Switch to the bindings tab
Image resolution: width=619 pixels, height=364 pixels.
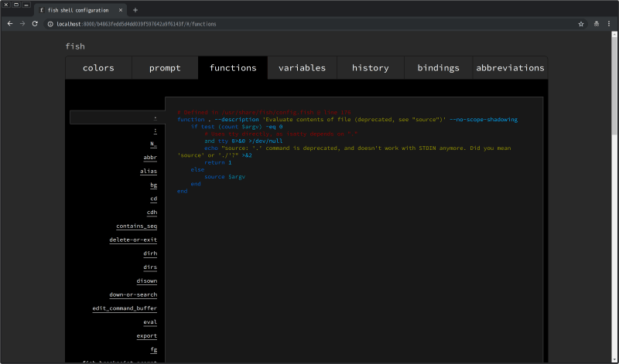pyautogui.click(x=438, y=68)
